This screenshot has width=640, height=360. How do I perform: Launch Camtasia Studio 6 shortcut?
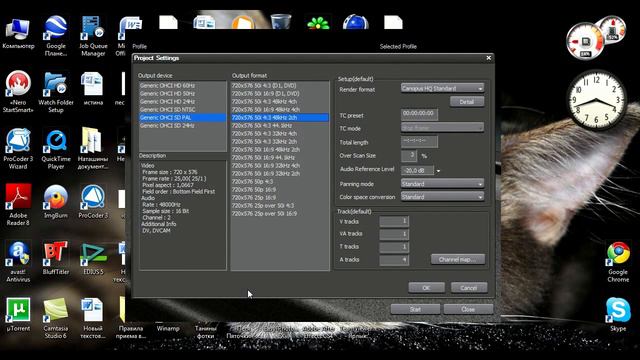click(x=56, y=318)
